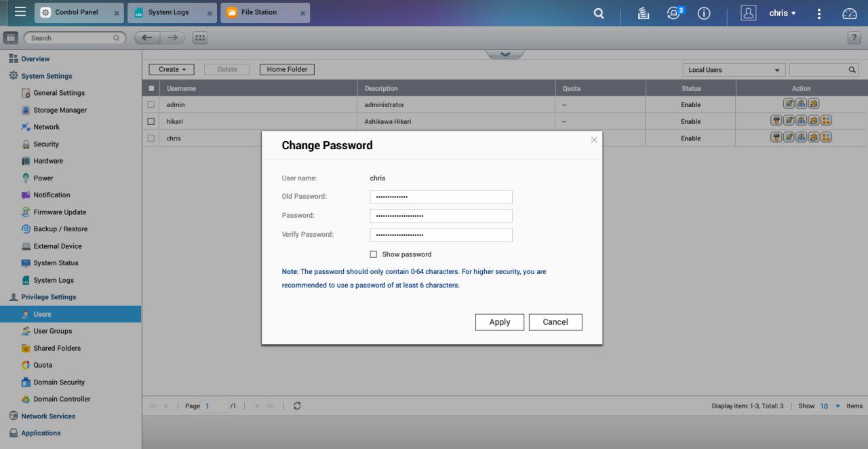Screen dimensions: 868x449
Task: Open the chris account menu
Action: pyautogui.click(x=782, y=13)
